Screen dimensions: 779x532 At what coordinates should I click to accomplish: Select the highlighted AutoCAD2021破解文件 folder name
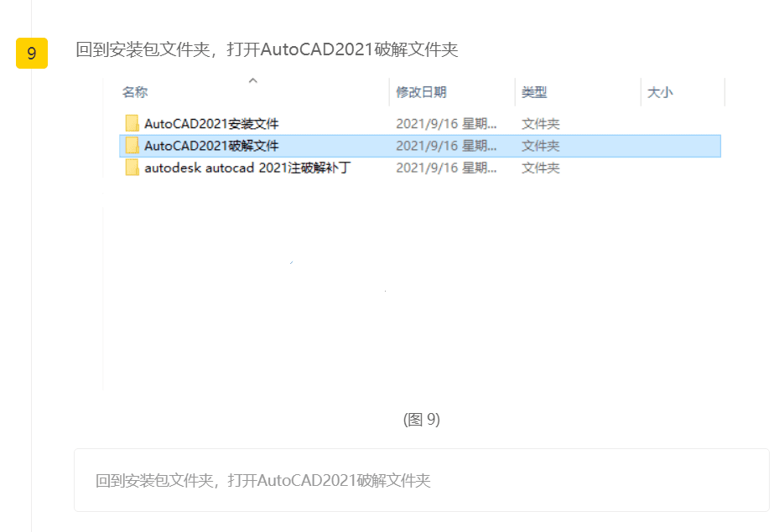click(211, 146)
